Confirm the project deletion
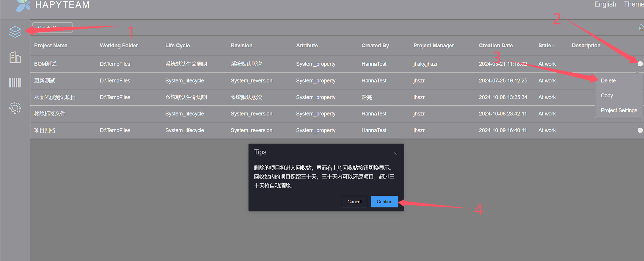 coord(384,201)
